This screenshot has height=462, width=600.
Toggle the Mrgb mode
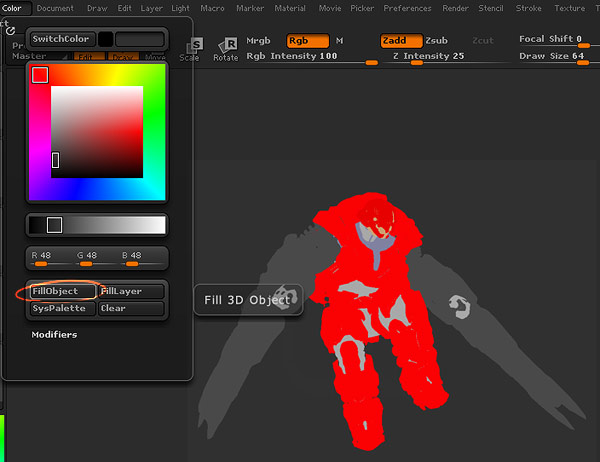(x=258, y=41)
